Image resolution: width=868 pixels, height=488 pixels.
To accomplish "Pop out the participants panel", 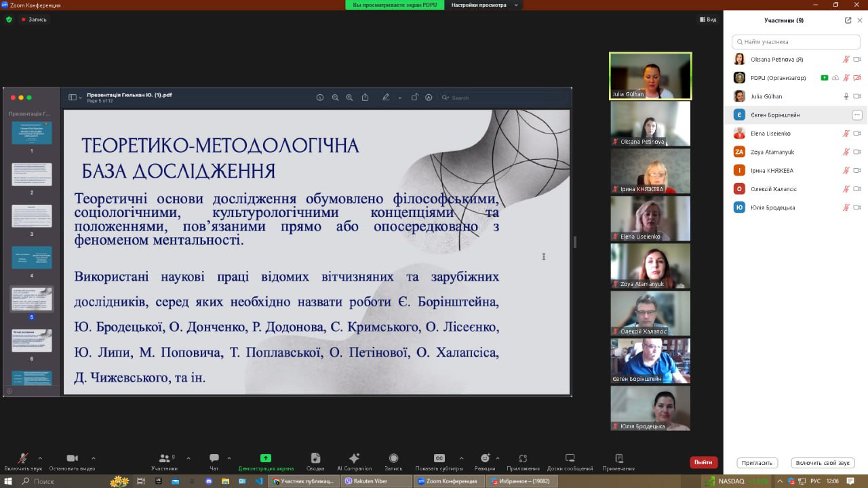I will click(848, 20).
